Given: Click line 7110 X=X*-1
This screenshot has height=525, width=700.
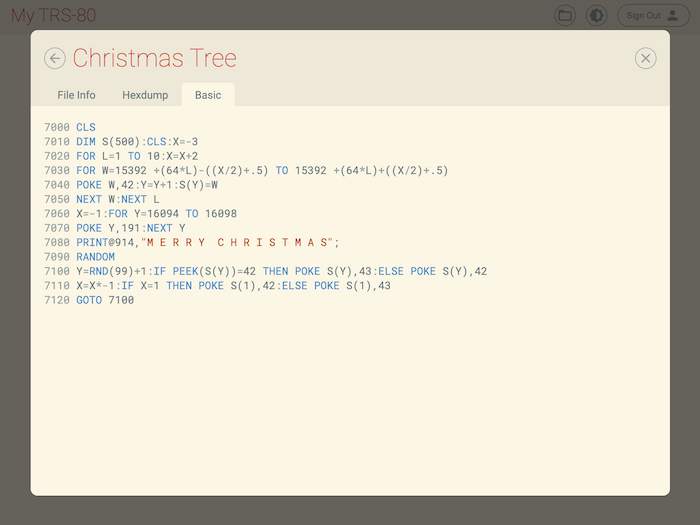Looking at the screenshot, I should coord(217,285).
